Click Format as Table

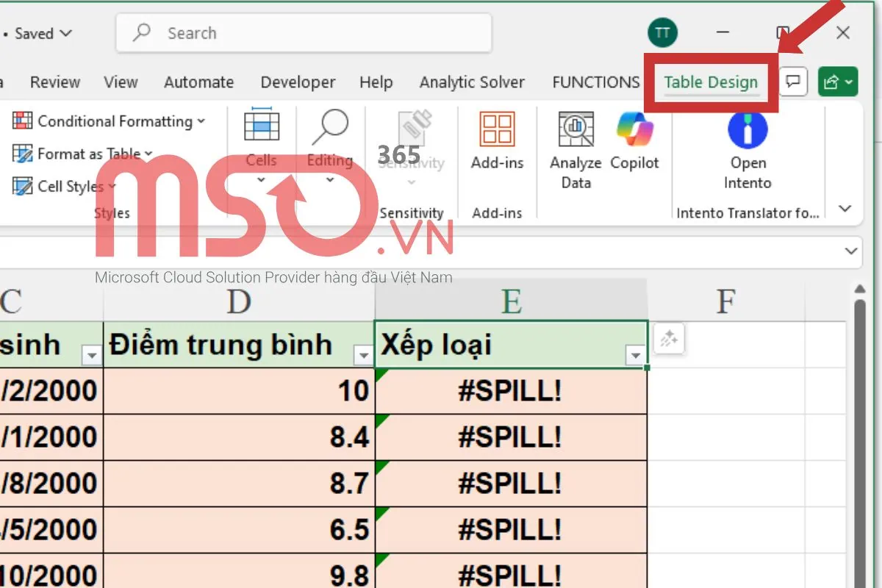click(83, 154)
